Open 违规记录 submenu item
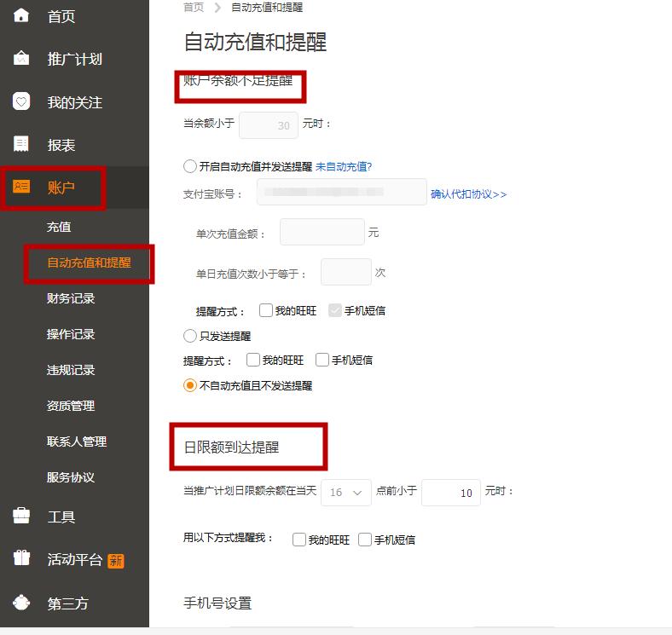The width and height of the screenshot is (672, 635). pos(71,370)
